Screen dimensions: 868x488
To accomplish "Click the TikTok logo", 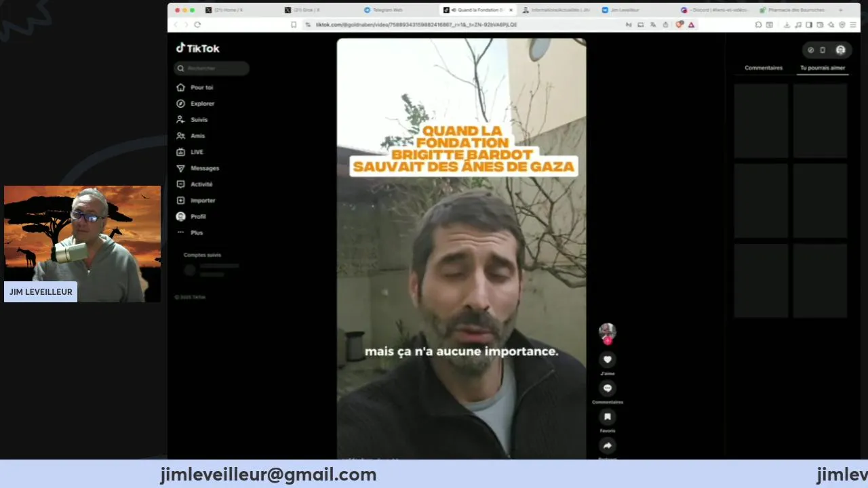I will (x=198, y=48).
